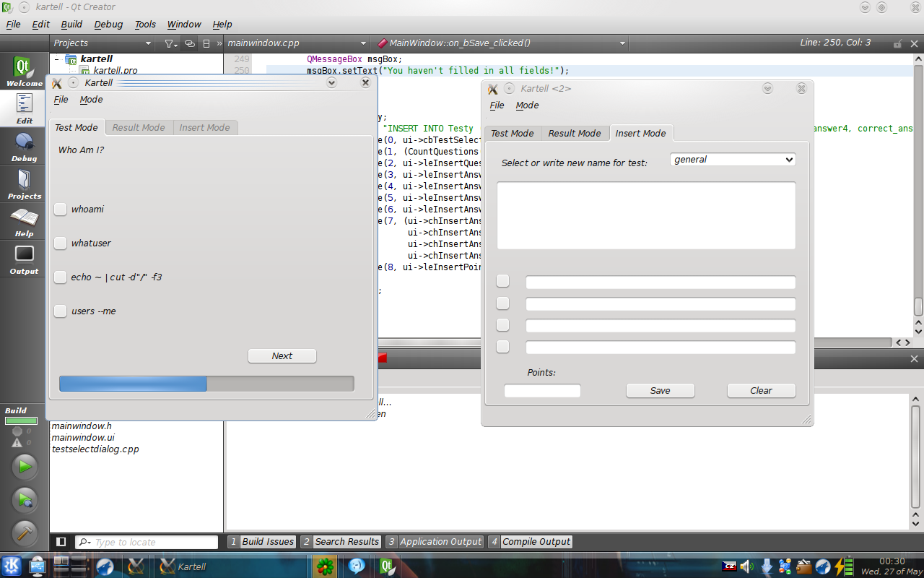Check the 'users --me' answer checkbox
This screenshot has width=924, height=578.
(61, 311)
